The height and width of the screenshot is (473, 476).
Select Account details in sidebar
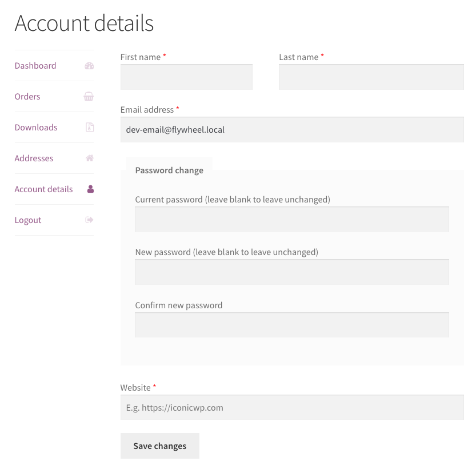(43, 189)
